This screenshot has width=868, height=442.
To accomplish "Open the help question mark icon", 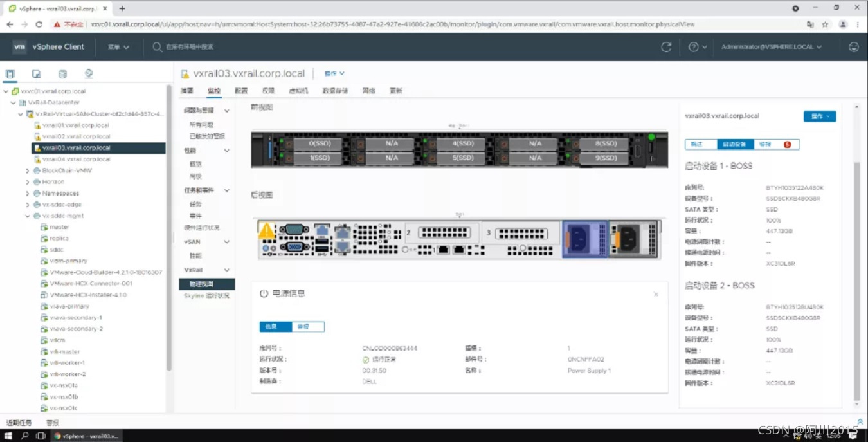I will [693, 47].
